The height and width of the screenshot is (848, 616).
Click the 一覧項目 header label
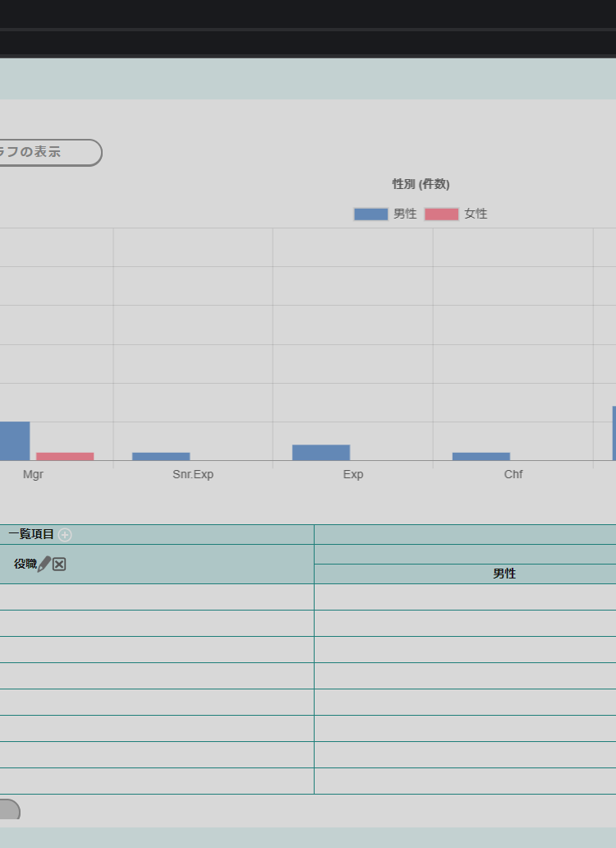pyautogui.click(x=31, y=534)
